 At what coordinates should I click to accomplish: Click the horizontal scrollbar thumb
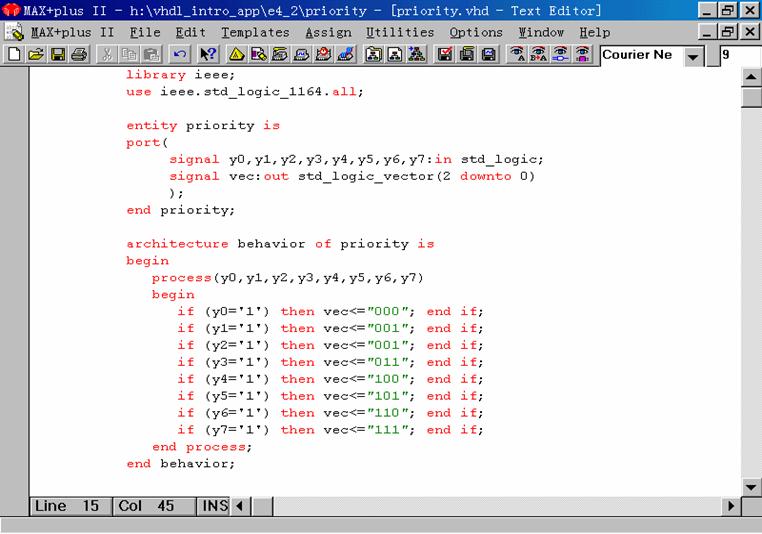pos(262,506)
